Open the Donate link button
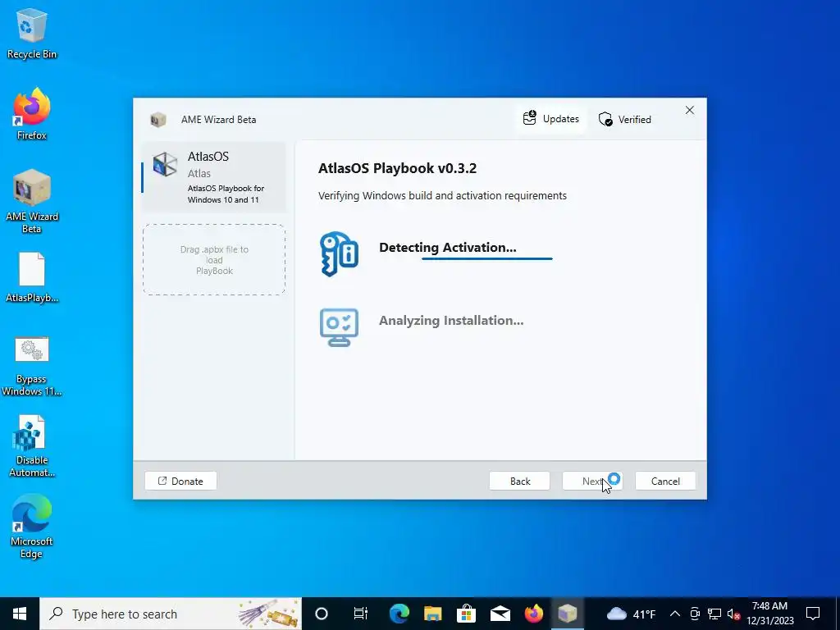This screenshot has height=630, width=840. [180, 481]
